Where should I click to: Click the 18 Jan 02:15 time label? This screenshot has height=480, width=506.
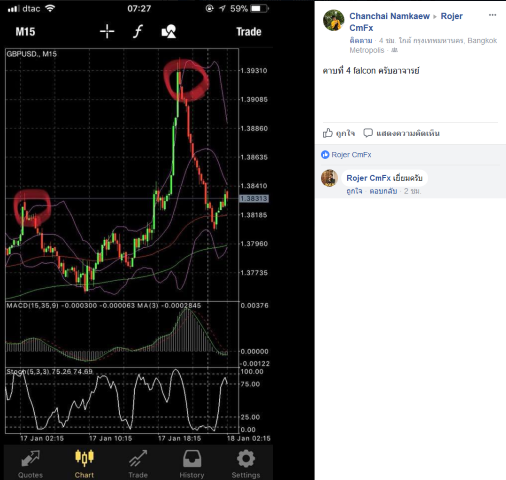[249, 438]
